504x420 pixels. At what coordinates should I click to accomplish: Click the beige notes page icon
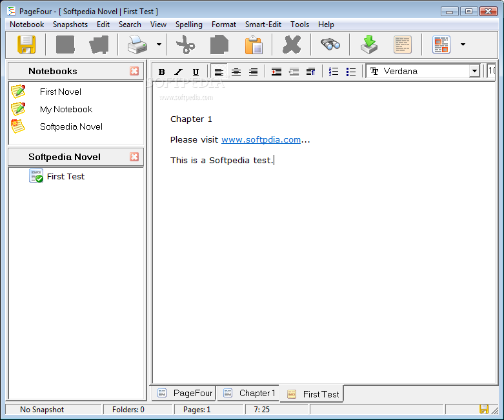click(403, 45)
